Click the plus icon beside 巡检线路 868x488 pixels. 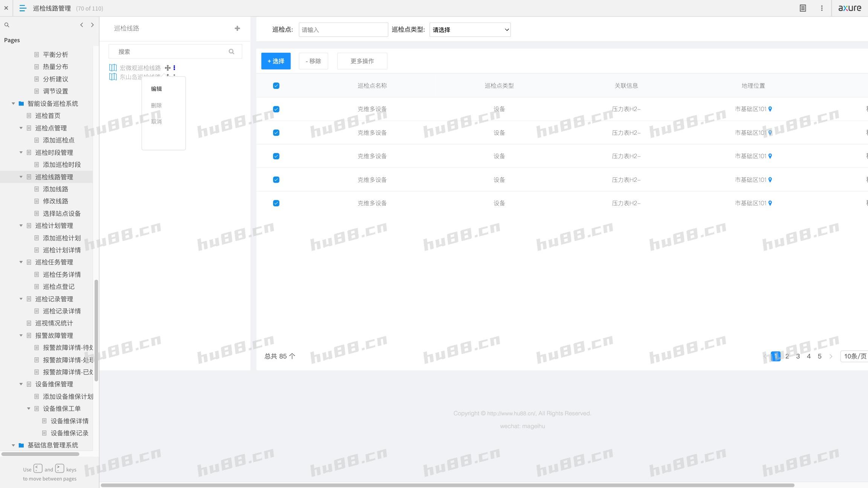pyautogui.click(x=237, y=28)
